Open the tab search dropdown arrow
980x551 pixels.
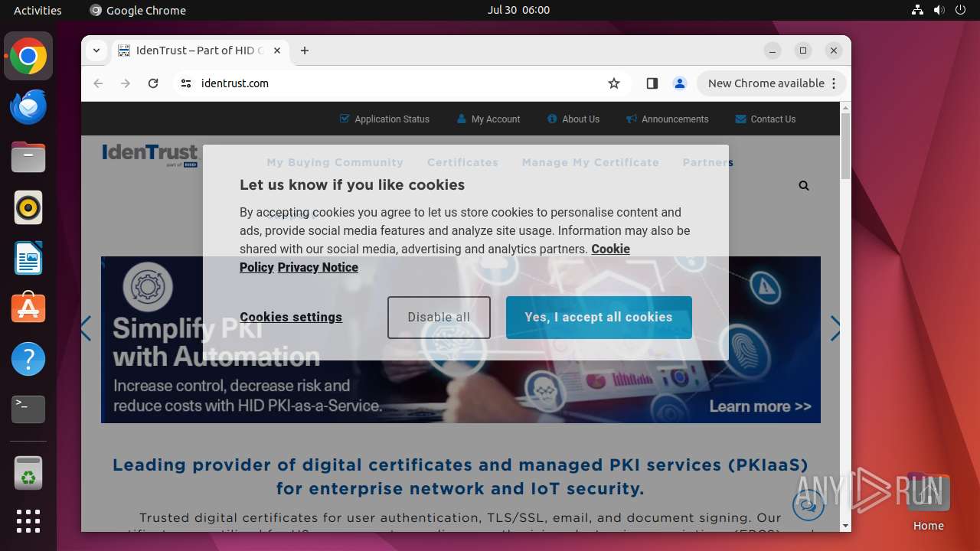96,51
